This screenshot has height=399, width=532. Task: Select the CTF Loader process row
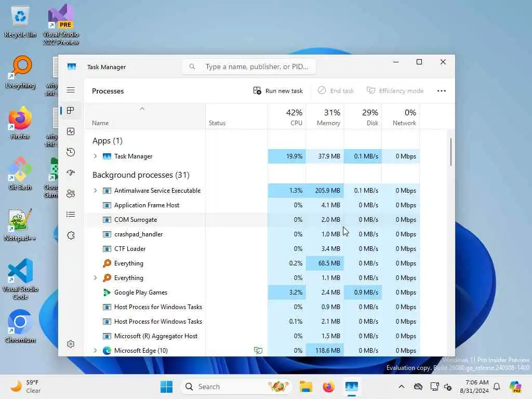[x=252, y=249]
